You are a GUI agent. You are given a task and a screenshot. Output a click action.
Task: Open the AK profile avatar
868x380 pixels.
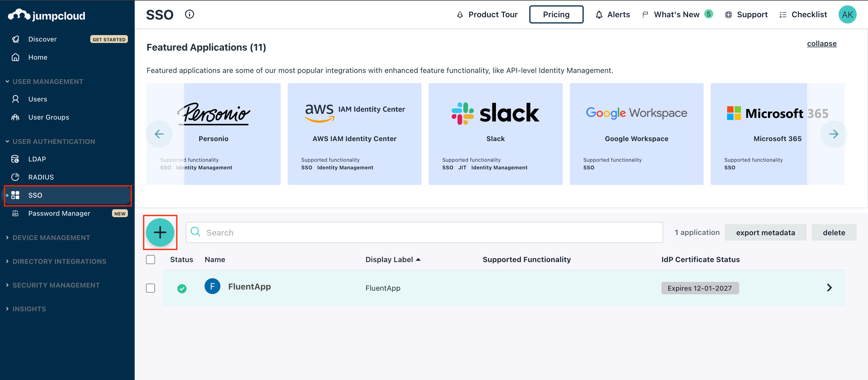click(848, 14)
